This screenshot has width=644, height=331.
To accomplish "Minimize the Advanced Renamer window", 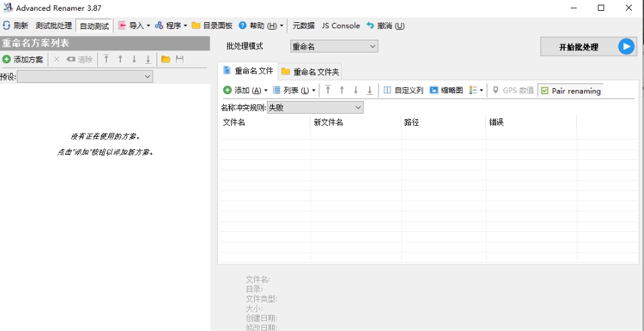I will [573, 8].
